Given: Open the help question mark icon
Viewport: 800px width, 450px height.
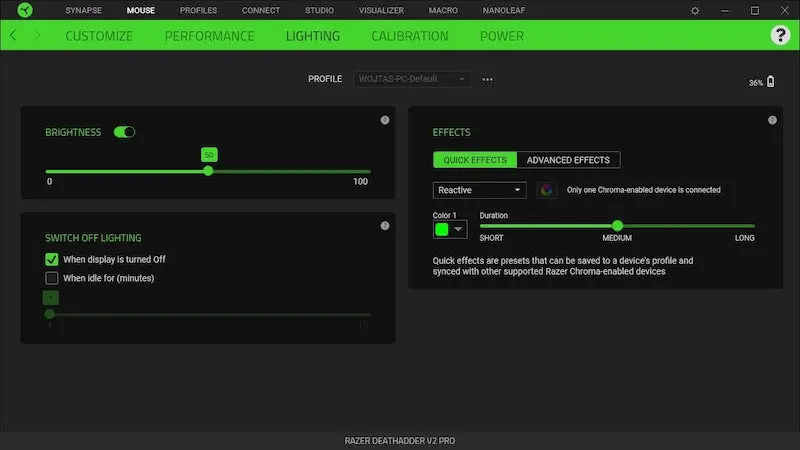Looking at the screenshot, I should (x=780, y=35).
